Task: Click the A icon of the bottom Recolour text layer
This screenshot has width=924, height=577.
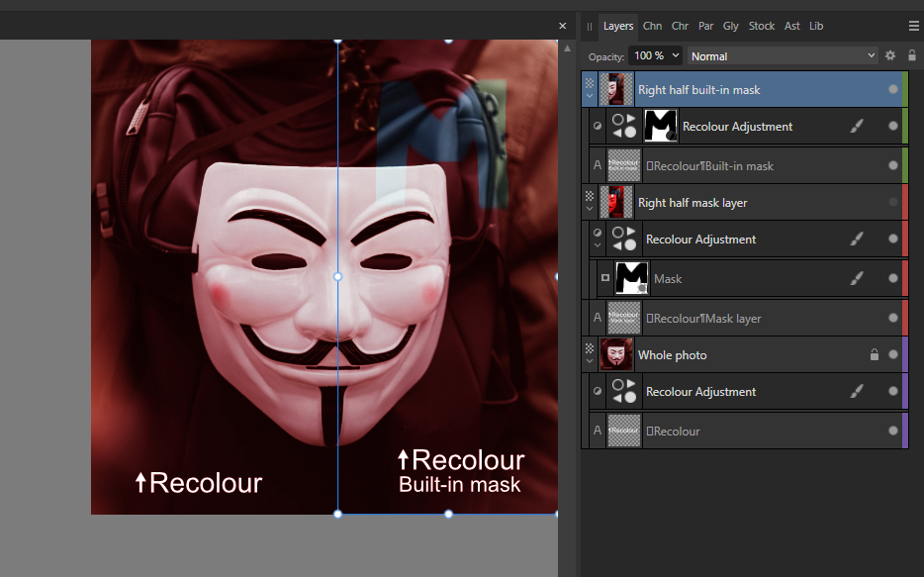Action: click(598, 431)
